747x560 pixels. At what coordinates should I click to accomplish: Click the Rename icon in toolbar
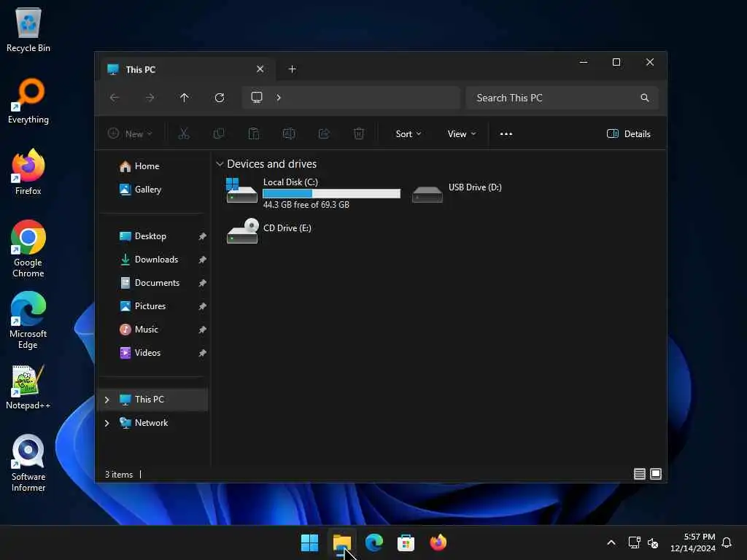click(289, 134)
